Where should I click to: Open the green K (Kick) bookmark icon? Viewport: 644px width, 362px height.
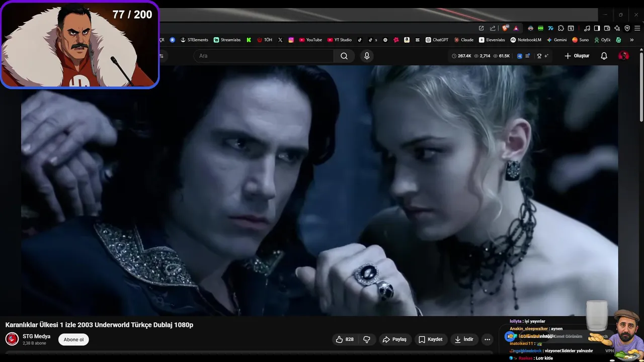pos(249,40)
